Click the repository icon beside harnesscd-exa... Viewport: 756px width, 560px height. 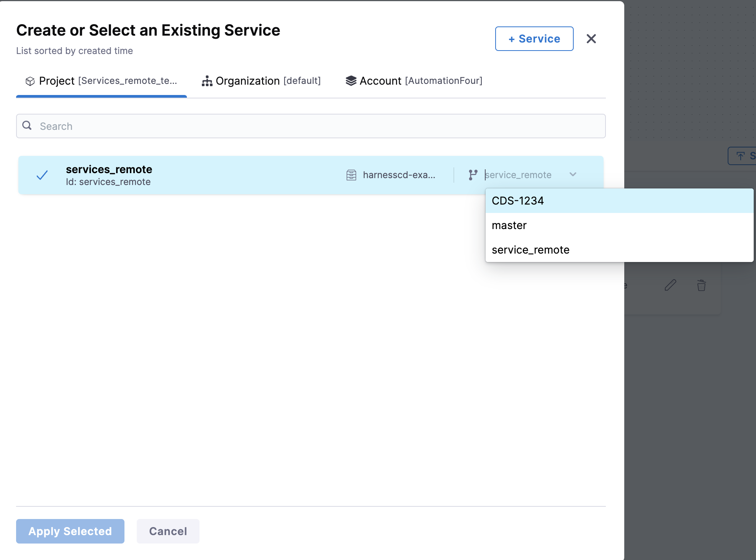click(x=351, y=175)
